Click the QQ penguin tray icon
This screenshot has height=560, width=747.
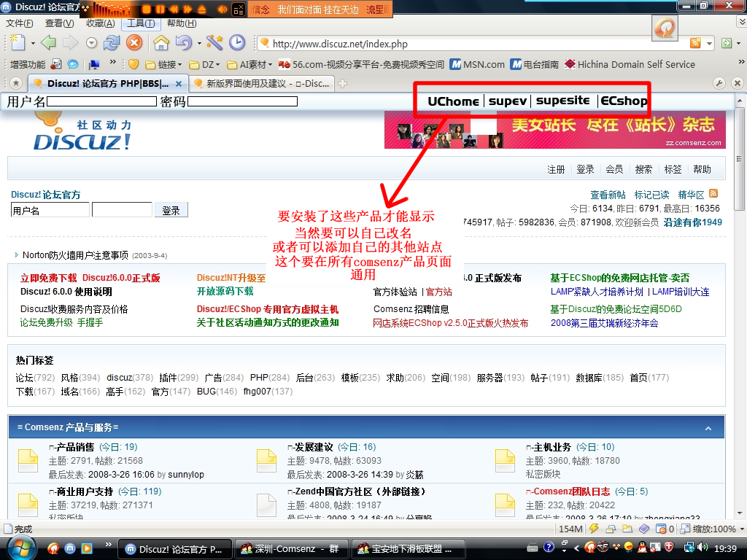[642, 548]
